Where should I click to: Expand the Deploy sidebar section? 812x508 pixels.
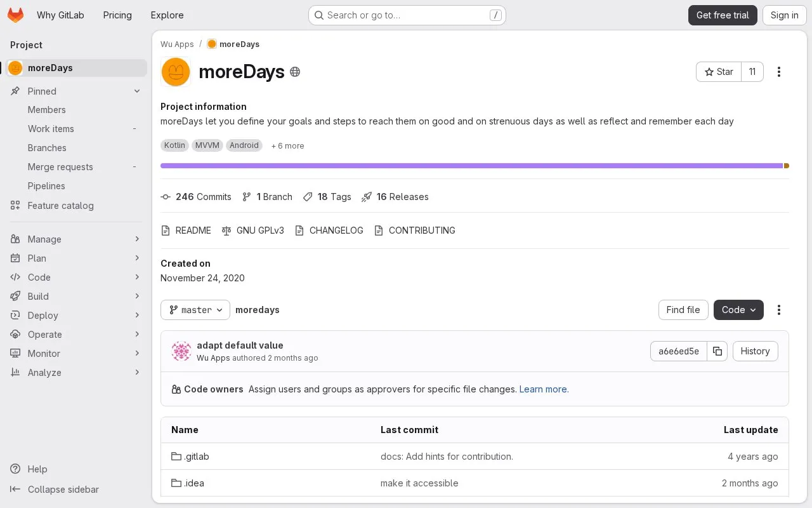coord(76,316)
